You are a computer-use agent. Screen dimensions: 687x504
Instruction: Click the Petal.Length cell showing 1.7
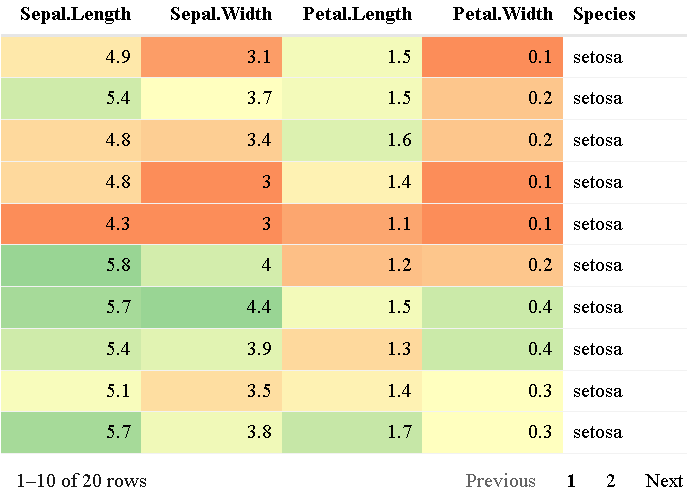352,432
